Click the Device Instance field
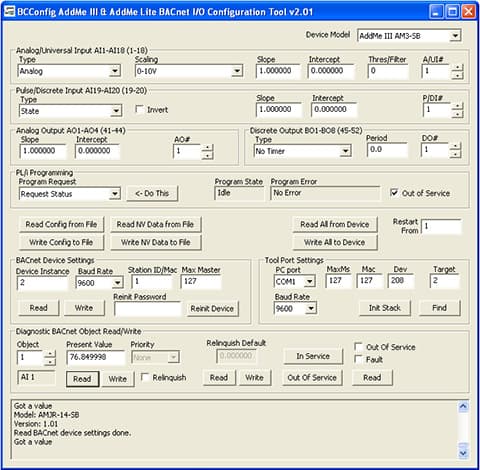Viewport: 480px width, 470px height. [x=42, y=283]
